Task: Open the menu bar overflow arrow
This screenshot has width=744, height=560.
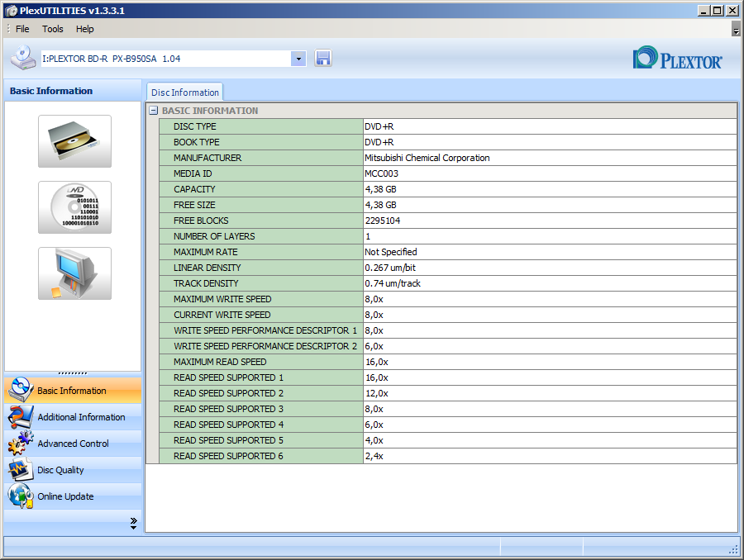Action: [x=736, y=31]
